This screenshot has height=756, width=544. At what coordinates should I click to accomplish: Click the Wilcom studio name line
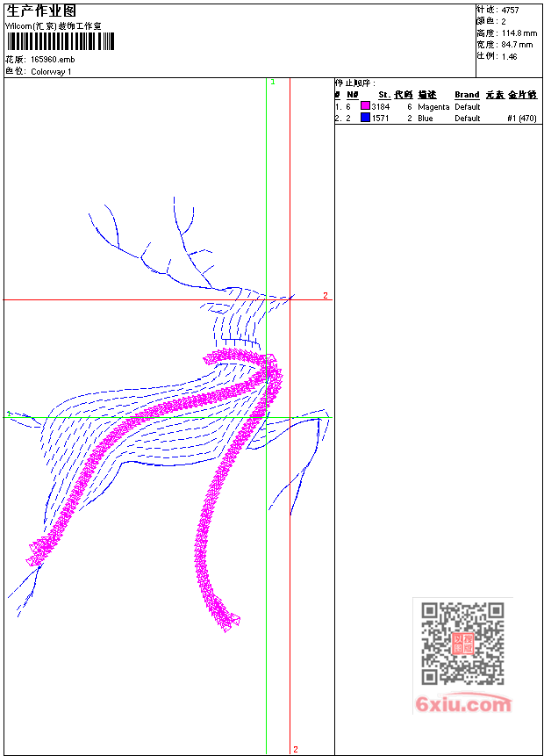coord(54,26)
